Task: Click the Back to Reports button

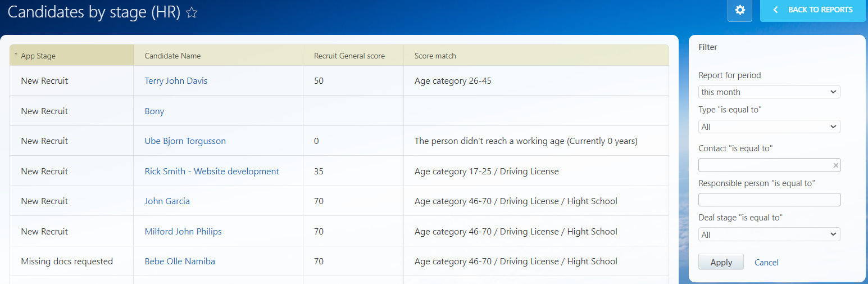Action: pos(812,10)
